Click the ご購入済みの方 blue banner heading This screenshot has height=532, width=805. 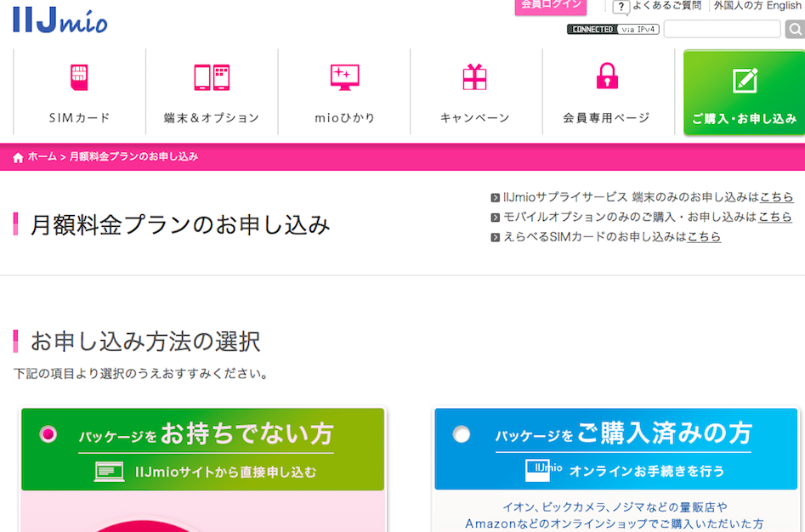click(x=623, y=433)
